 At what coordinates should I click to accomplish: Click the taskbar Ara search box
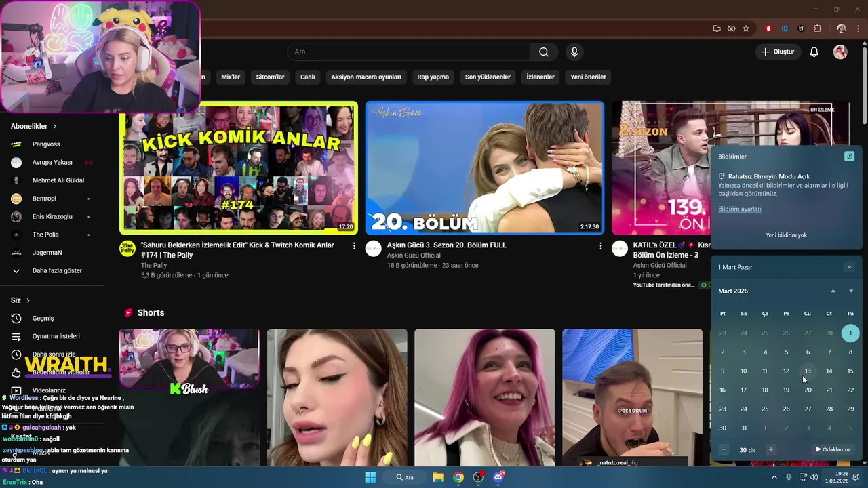[x=405, y=477]
